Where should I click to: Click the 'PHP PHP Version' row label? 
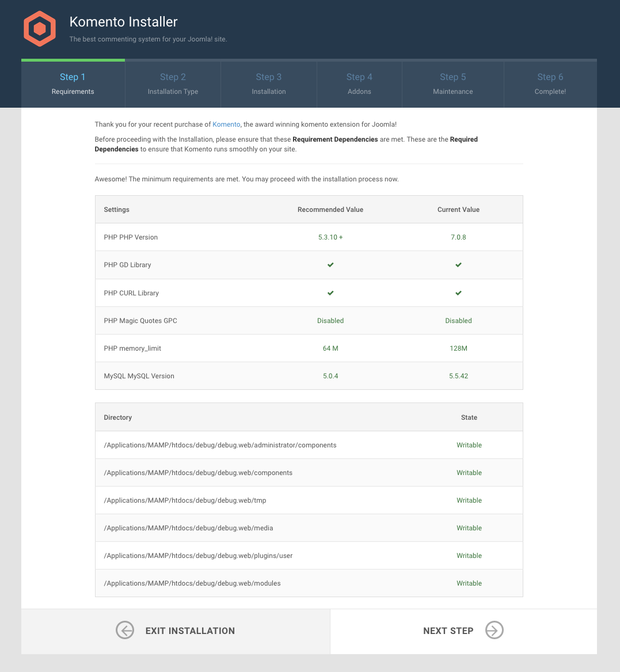tap(131, 237)
